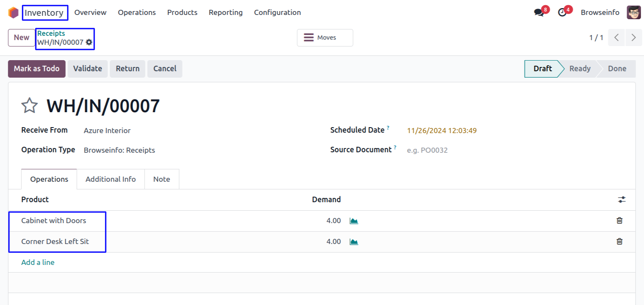The height and width of the screenshot is (305, 644).
Task: Mark the receipt as favorite with star
Action: (x=29, y=106)
